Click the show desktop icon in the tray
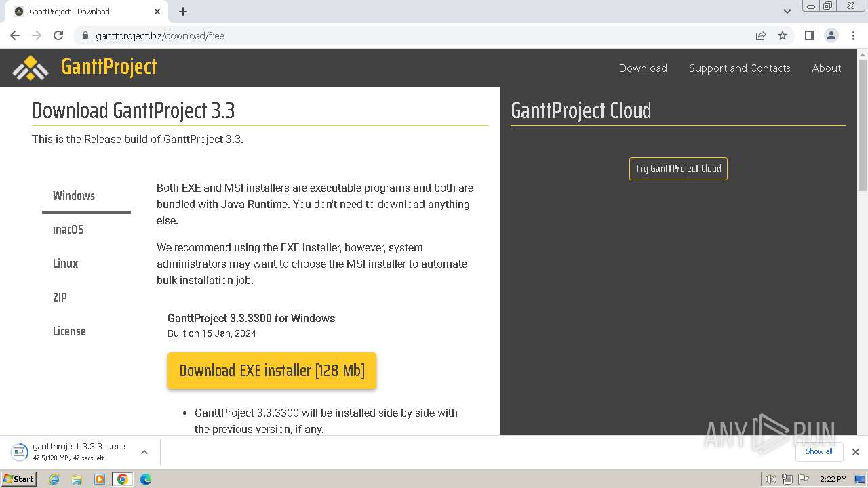This screenshot has width=868, height=488. [x=860, y=479]
